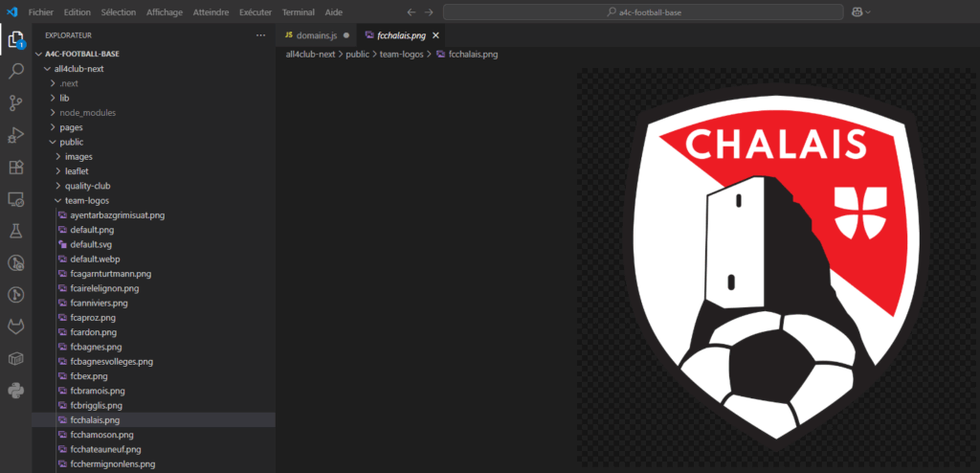
Task: Click public in the breadcrumb
Action: (x=358, y=55)
